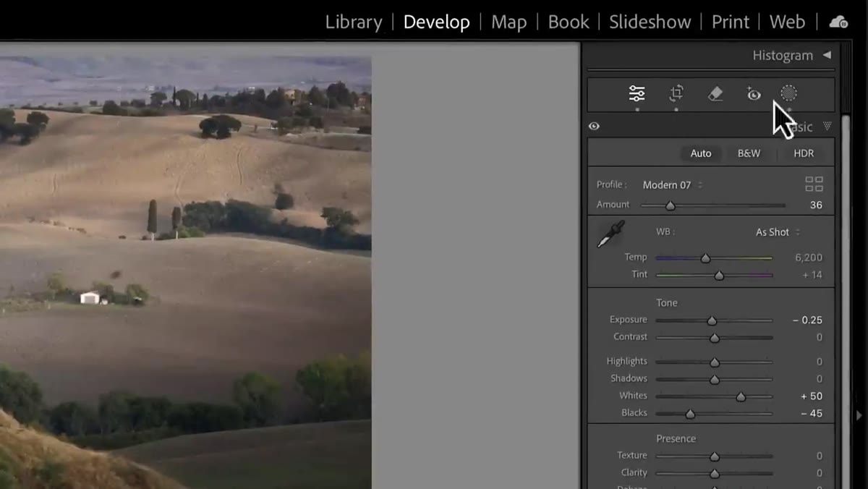The height and width of the screenshot is (489, 868).
Task: Click the profile Amount slider handle
Action: click(670, 205)
